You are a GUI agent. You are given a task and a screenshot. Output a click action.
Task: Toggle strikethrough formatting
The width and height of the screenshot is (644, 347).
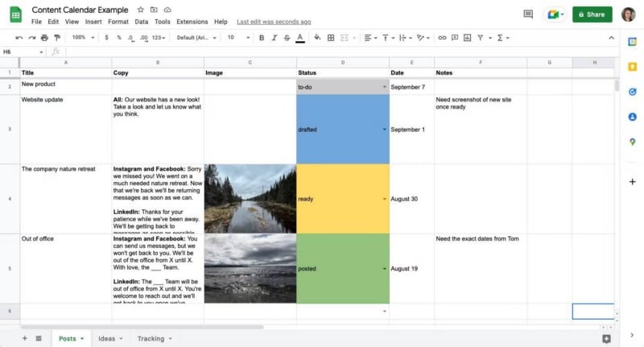pyautogui.click(x=287, y=38)
